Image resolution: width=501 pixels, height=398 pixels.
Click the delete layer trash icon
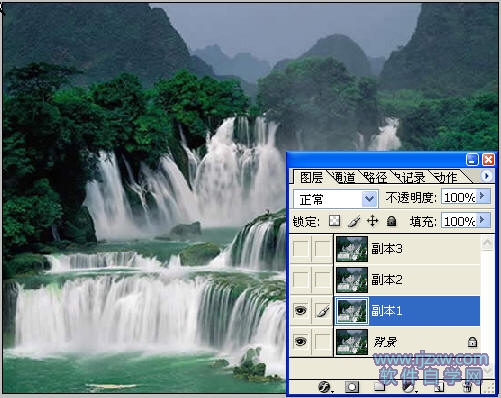(468, 387)
